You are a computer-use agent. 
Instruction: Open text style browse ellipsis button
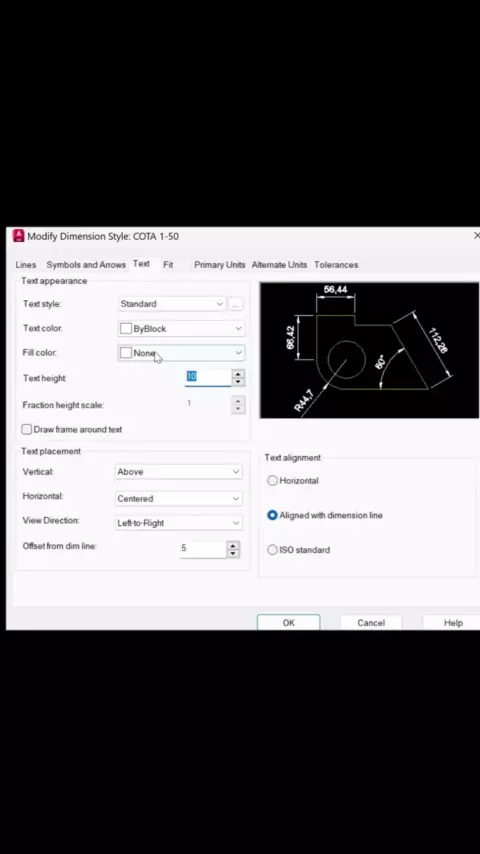235,304
